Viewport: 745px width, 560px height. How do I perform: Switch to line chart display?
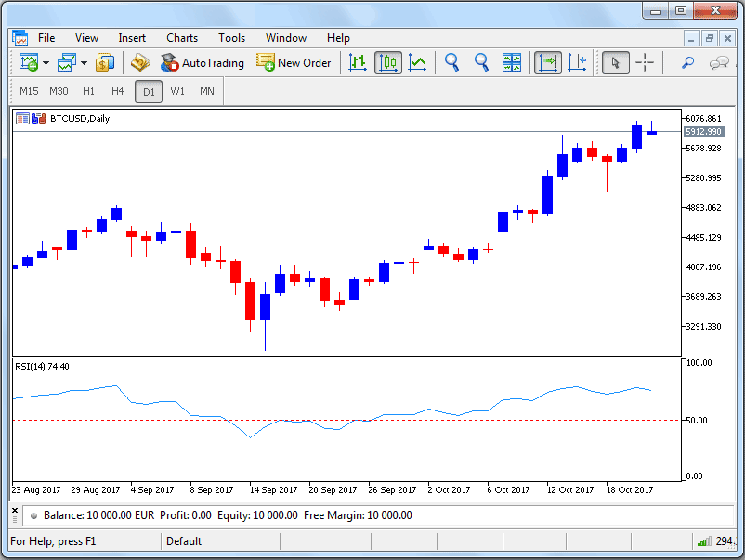pyautogui.click(x=418, y=63)
